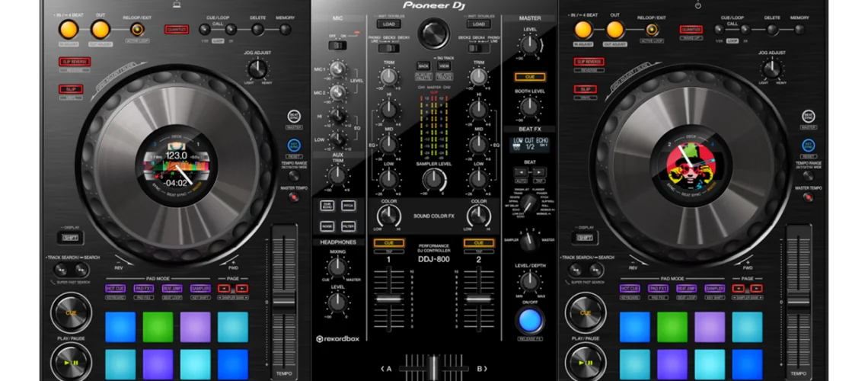Image resolution: width=868 pixels, height=381 pixels.
Task: Tap the left deck green performance pad
Action: (x=158, y=327)
